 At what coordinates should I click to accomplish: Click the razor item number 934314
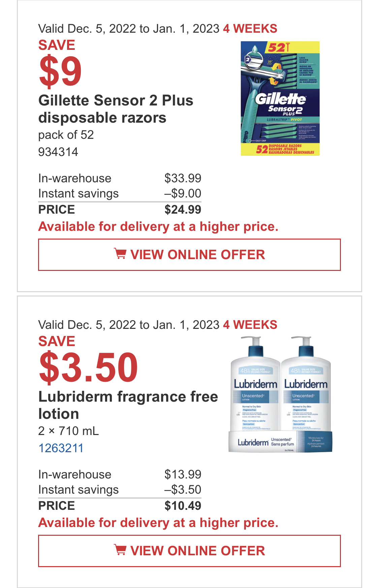pos(58,152)
